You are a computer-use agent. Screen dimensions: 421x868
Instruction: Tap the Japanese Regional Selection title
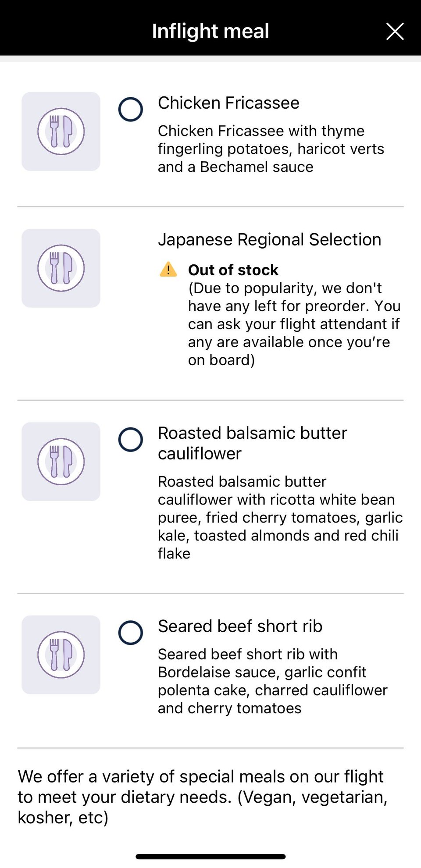pos(269,240)
